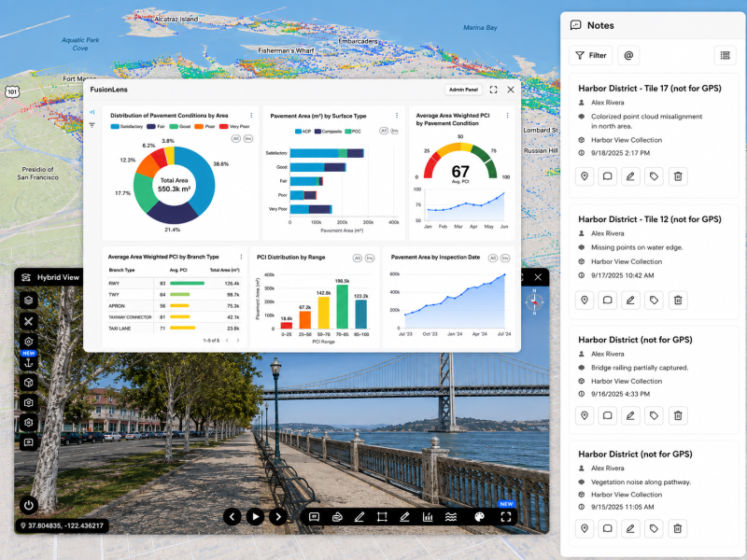The image size is (747, 560).
Task: Select the crossed tools icon in Hybrid View sidebar
Action: pos(29,321)
